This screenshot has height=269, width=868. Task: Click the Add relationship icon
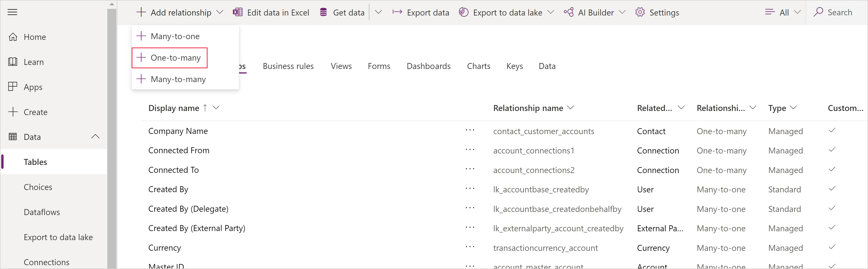[140, 12]
